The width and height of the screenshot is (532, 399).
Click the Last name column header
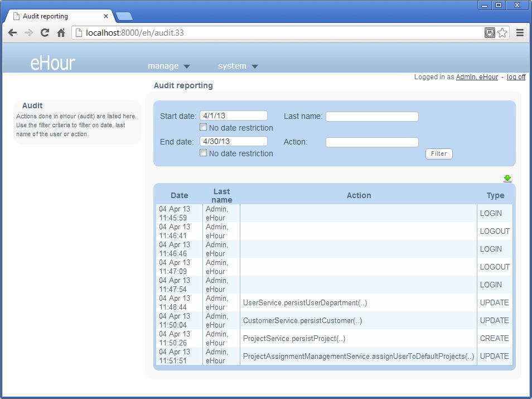tap(221, 196)
